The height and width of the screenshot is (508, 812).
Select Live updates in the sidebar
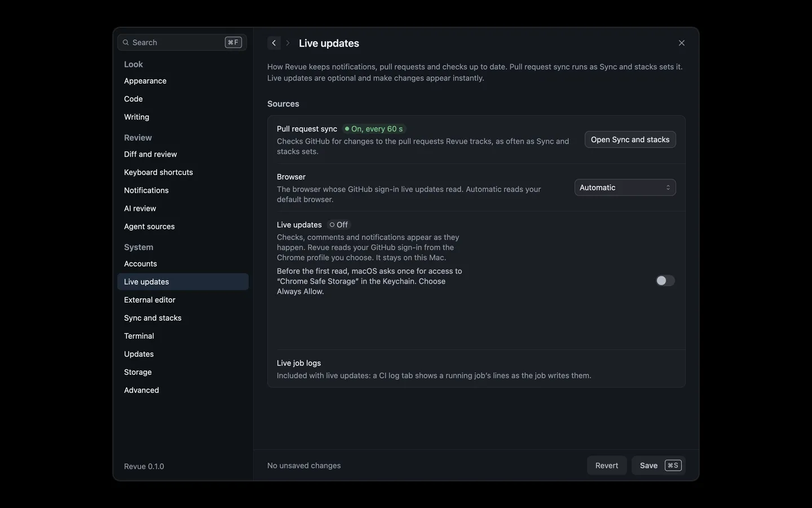[183, 282]
